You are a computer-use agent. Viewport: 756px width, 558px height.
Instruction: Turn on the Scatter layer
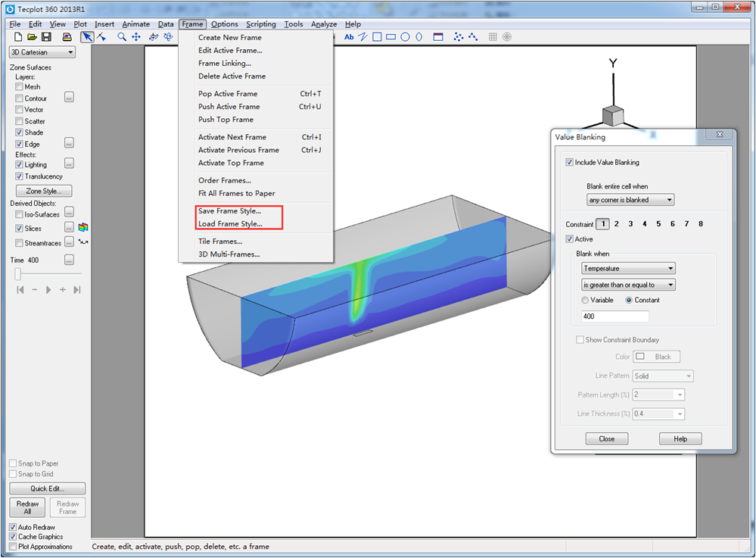tap(19, 121)
